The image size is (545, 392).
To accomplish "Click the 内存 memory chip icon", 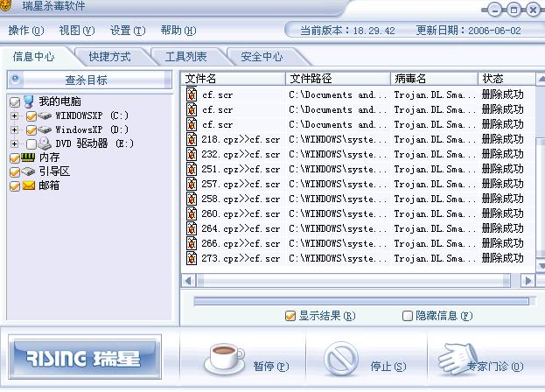I will tap(28, 157).
